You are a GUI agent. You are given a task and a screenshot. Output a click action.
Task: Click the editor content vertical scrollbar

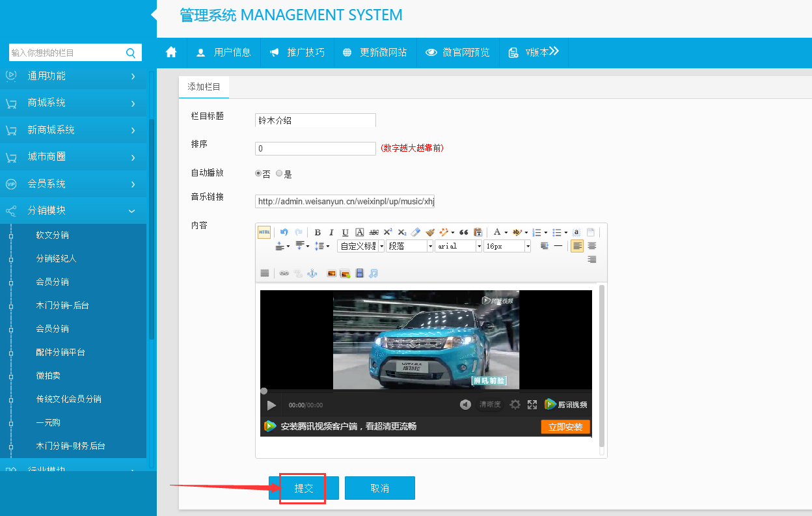602,365
